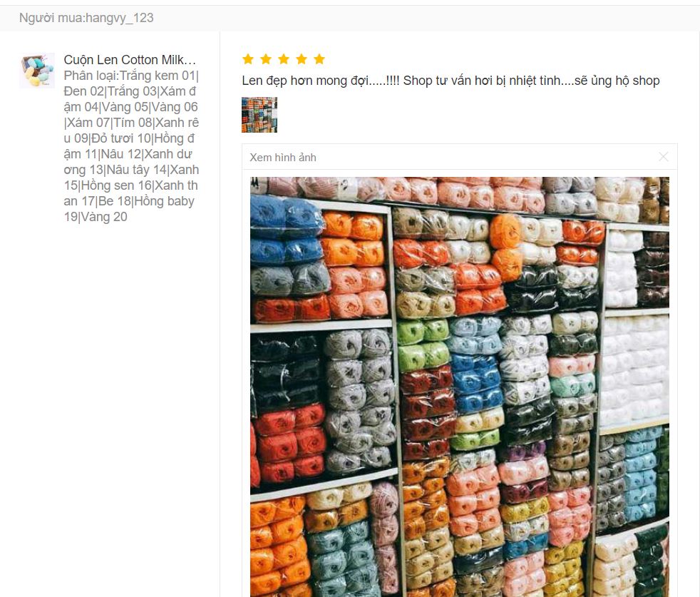Click the fifth rating star
700x597 pixels.
coord(319,59)
